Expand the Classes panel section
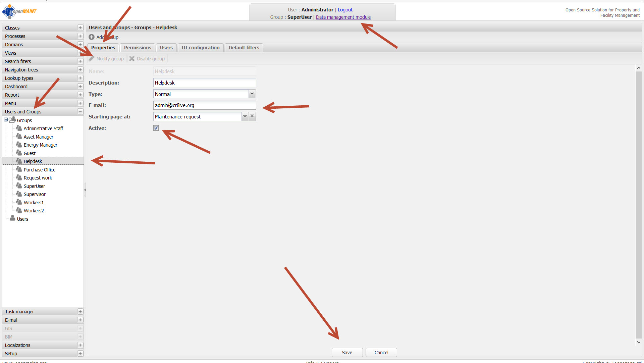Screen dimensions: 644x363 pos(80,28)
